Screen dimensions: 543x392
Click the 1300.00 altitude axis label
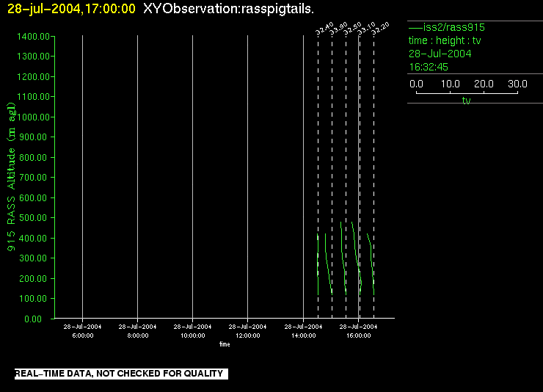tap(33, 56)
